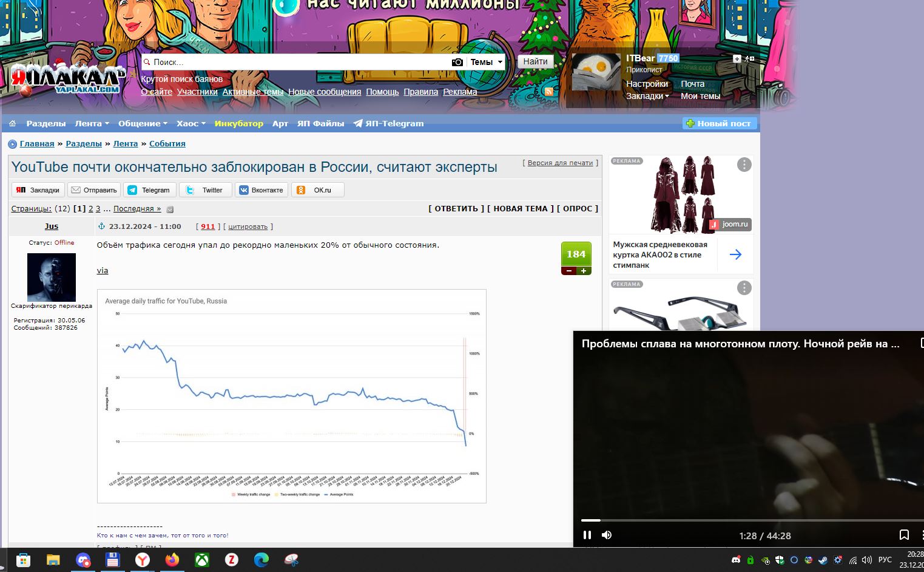This screenshot has height=572, width=924.
Task: Click the page-jump icon after Последняя
Action: 170,209
